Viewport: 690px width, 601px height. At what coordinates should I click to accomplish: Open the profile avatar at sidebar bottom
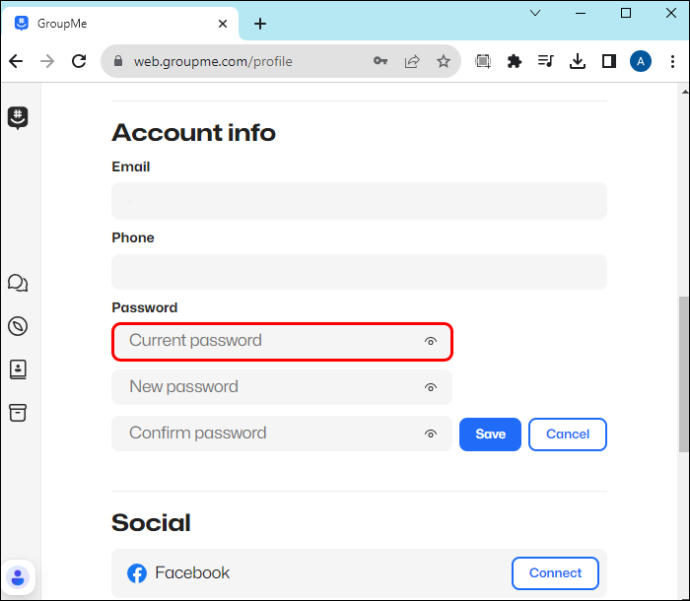point(18,577)
